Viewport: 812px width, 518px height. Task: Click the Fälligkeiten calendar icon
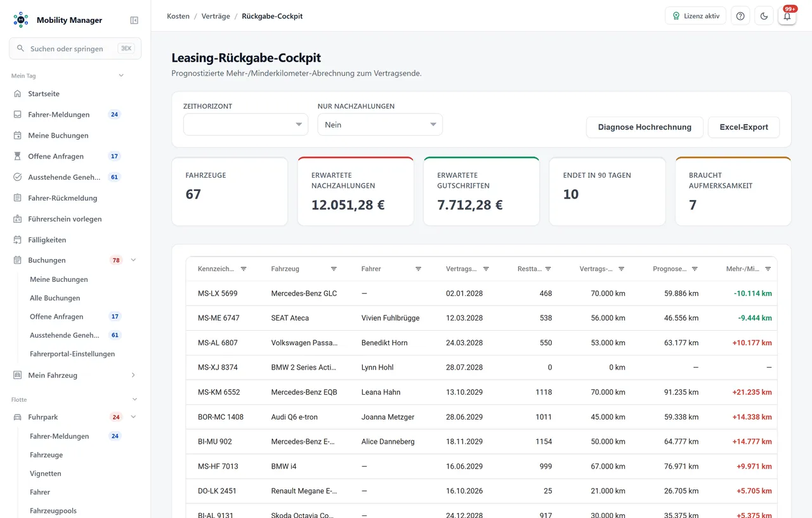(x=18, y=240)
